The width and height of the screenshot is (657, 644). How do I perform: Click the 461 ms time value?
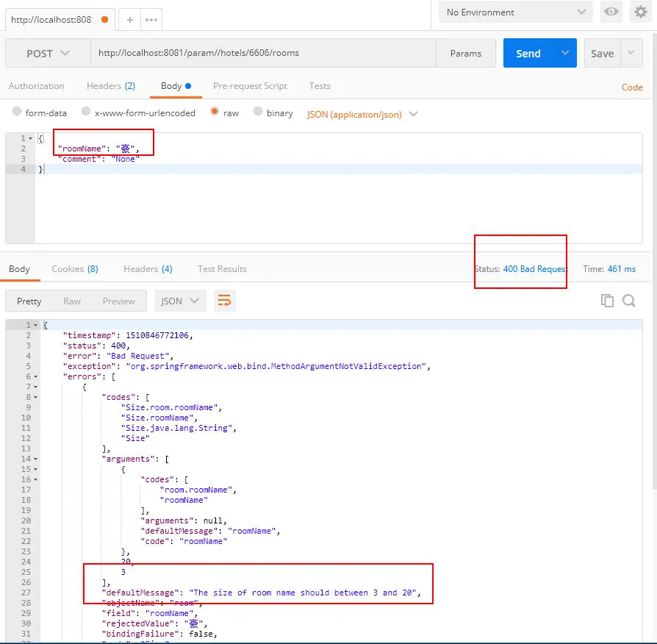click(622, 269)
